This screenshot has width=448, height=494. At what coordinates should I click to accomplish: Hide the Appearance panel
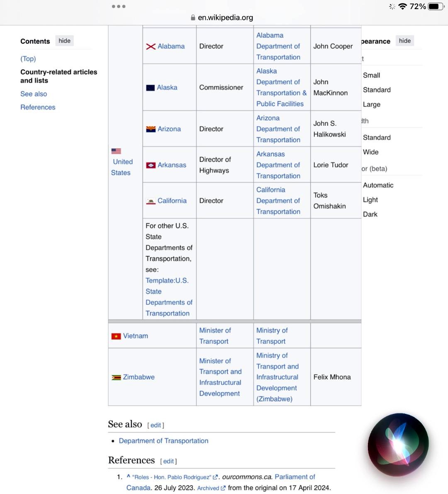point(404,41)
